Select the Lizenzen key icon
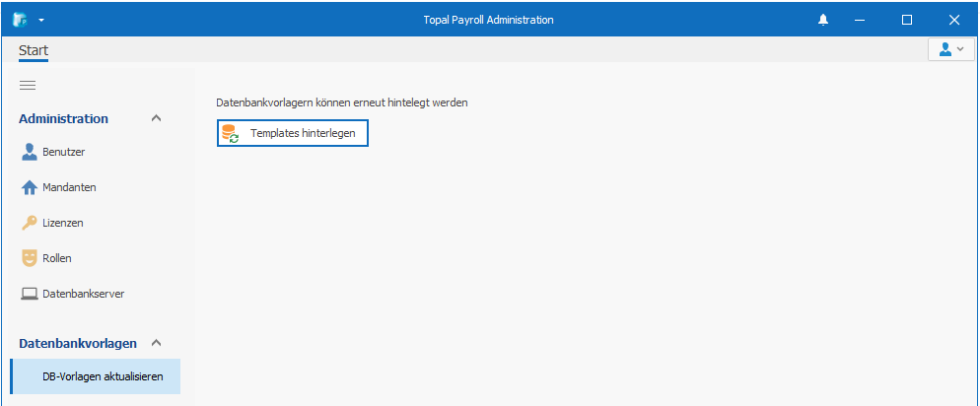The width and height of the screenshot is (980, 406). tap(30, 223)
